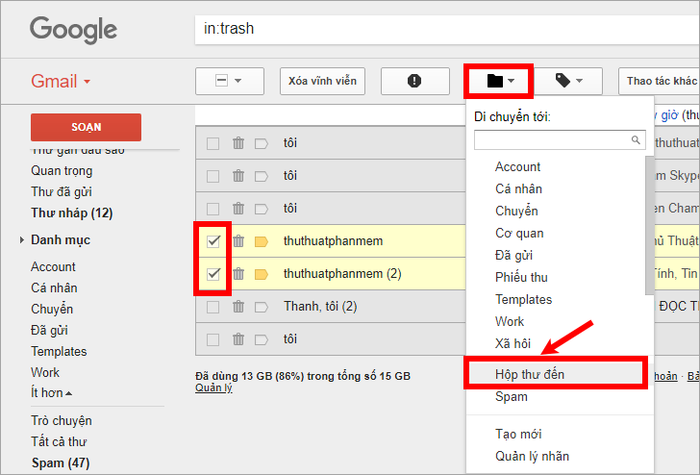700x475 pixels.
Task: Move to Chuyển in dropdown menu
Action: click(517, 211)
